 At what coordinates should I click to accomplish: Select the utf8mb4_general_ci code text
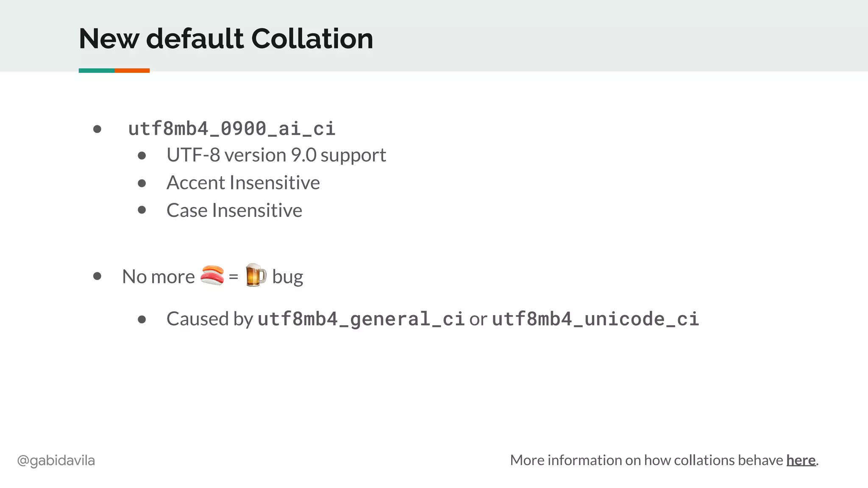coord(361,319)
